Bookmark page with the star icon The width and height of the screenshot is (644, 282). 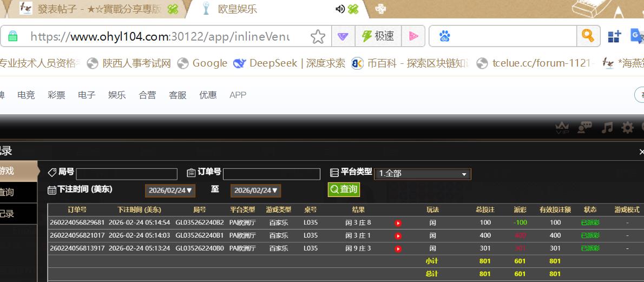point(318,37)
